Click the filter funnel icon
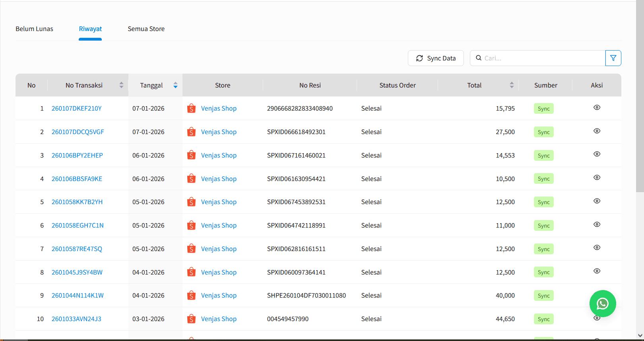 point(613,58)
